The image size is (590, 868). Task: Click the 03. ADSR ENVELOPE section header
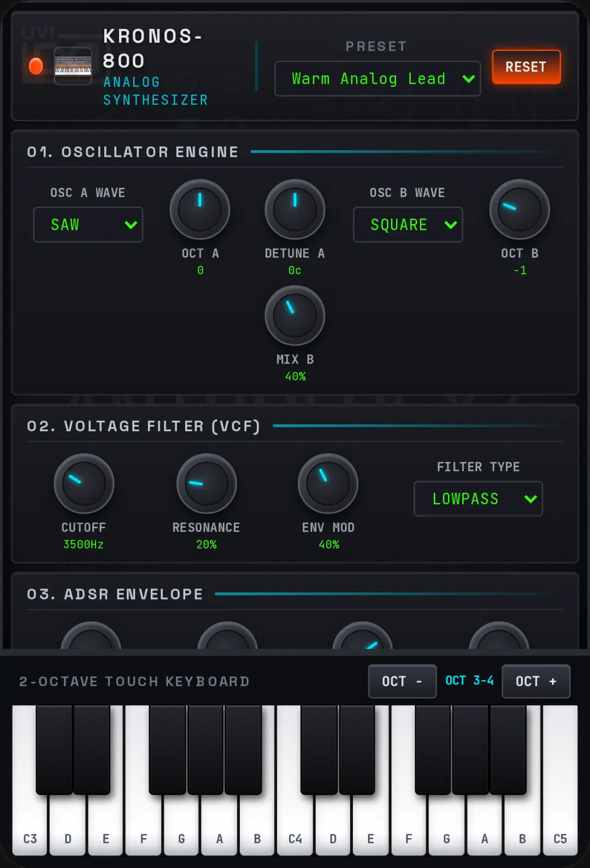pos(115,594)
